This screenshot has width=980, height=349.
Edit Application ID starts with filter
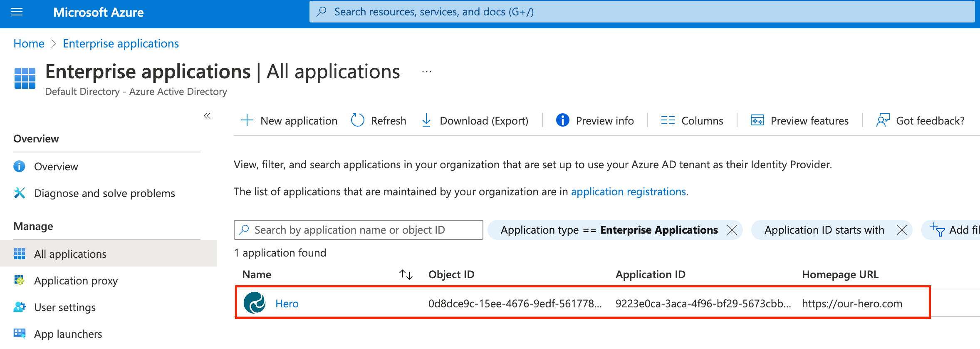tap(824, 230)
